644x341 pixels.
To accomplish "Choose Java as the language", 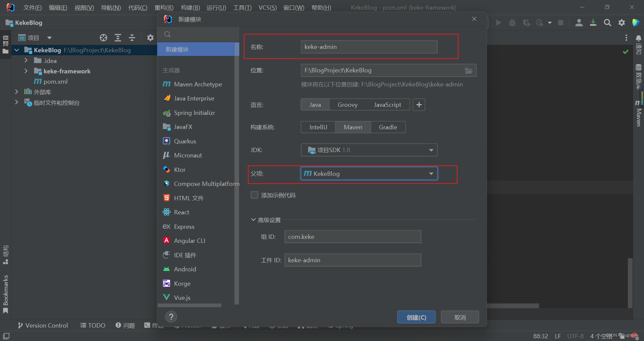I will pyautogui.click(x=315, y=105).
